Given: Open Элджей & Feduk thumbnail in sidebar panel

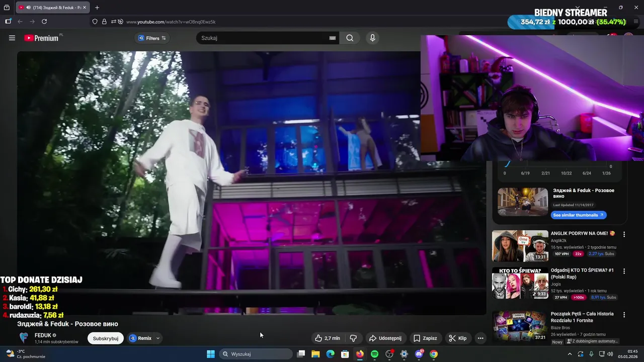Looking at the screenshot, I should tap(523, 202).
